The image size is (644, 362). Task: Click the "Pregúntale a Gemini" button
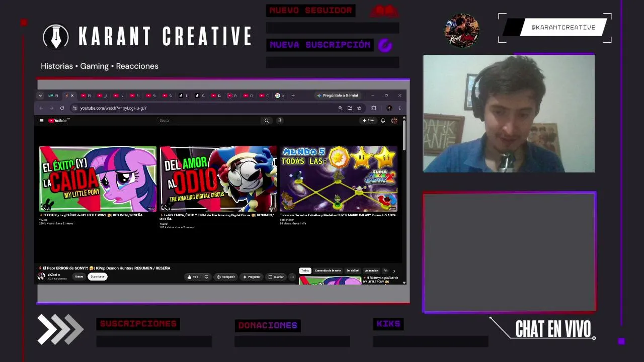pyautogui.click(x=337, y=96)
